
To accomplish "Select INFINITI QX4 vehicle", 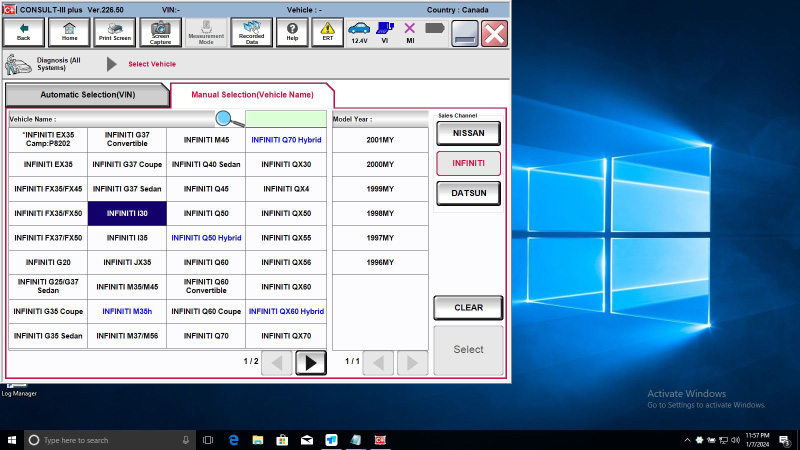I will coord(286,189).
